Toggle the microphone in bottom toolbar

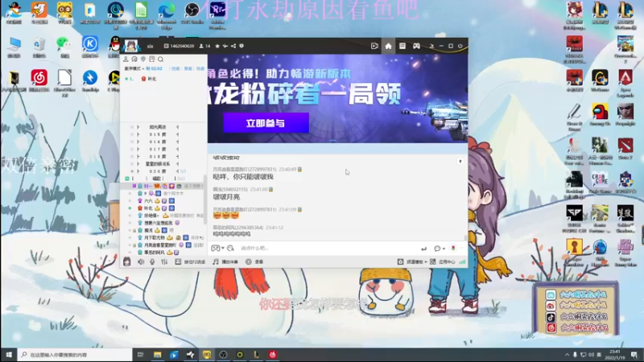152,261
